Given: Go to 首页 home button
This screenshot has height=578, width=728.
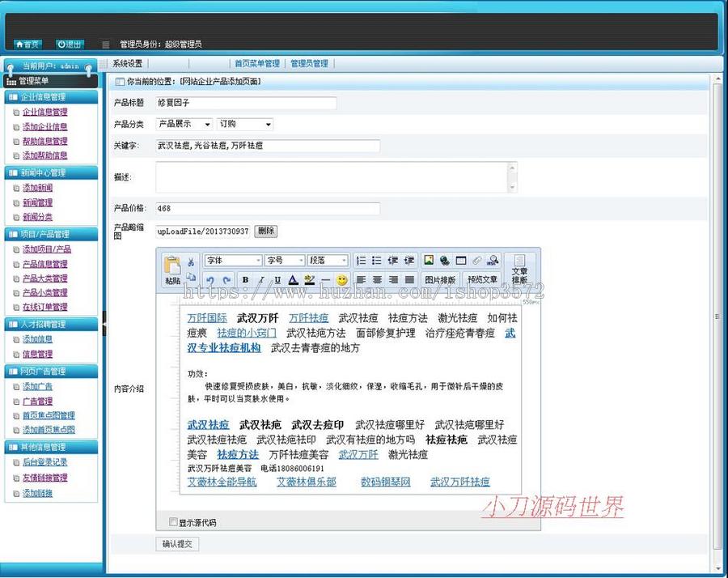Looking at the screenshot, I should (28, 45).
